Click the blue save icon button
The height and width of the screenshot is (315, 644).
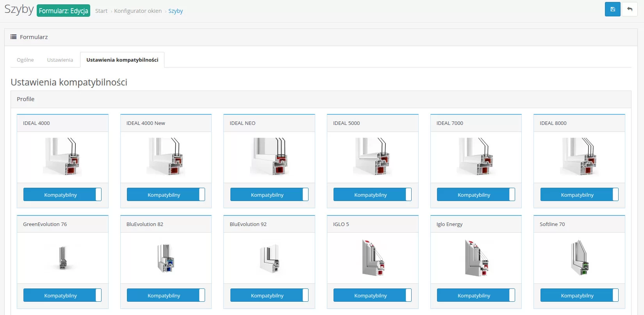point(612,9)
